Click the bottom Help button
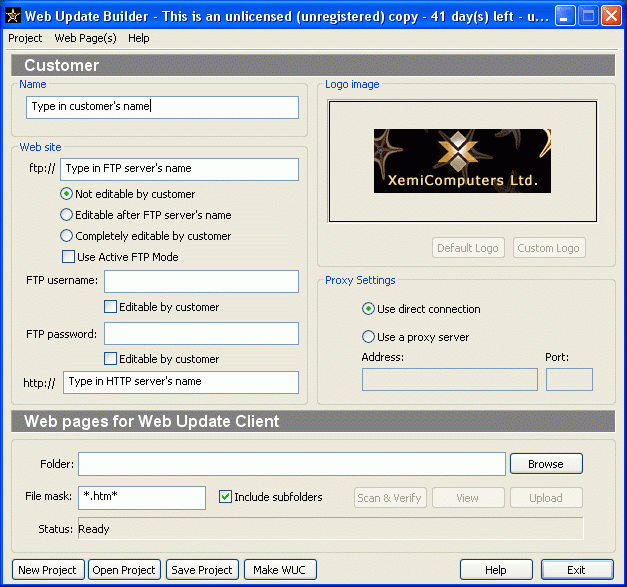627x587 pixels. (x=496, y=570)
